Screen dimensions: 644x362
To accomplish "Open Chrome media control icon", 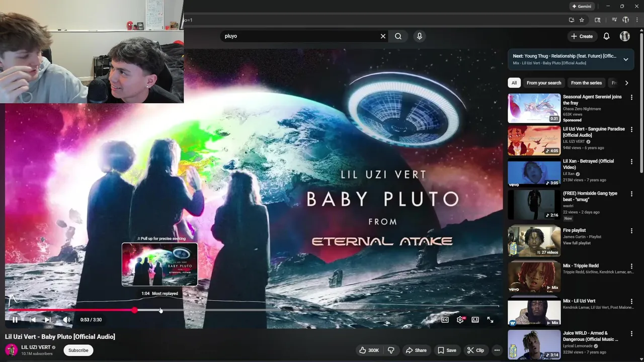I will pyautogui.click(x=614, y=20).
